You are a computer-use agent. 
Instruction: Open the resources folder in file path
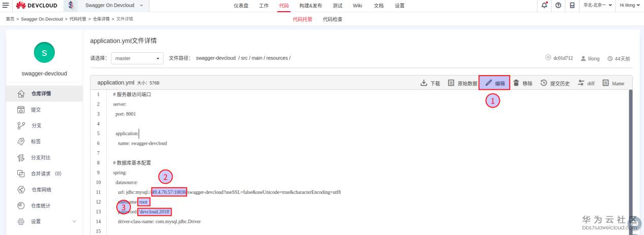277,58
